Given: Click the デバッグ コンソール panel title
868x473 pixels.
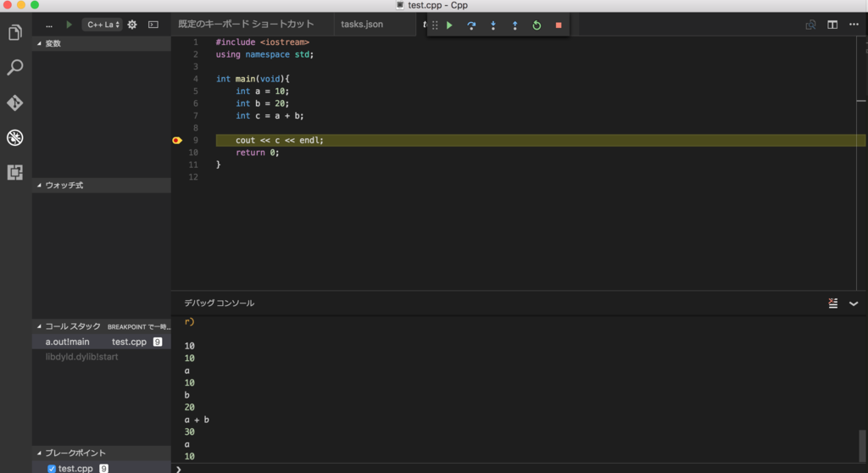Looking at the screenshot, I should coord(220,303).
